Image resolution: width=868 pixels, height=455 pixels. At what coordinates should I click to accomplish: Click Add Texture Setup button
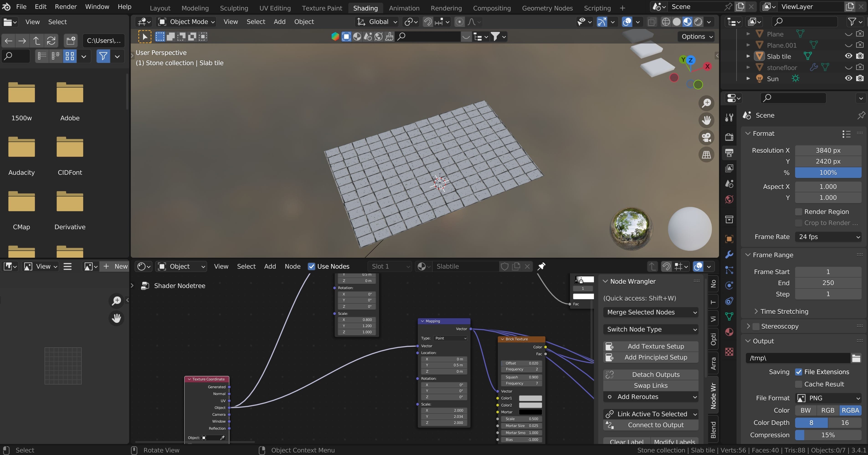coord(650,346)
